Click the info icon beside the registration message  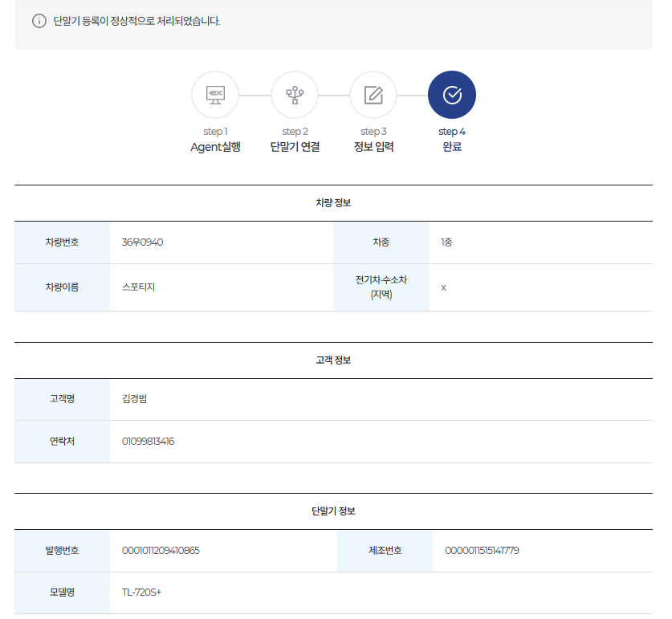[39, 21]
